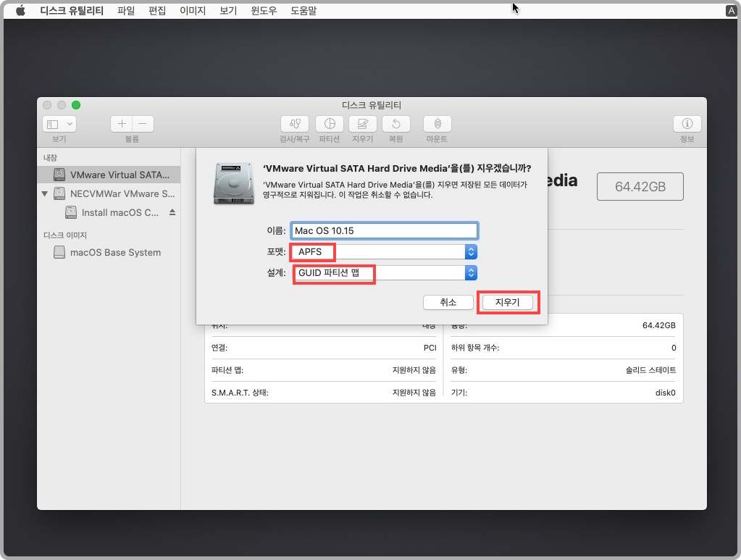
Task: Select VMware Virtual SATA disk in sidebar
Action: pos(109,175)
